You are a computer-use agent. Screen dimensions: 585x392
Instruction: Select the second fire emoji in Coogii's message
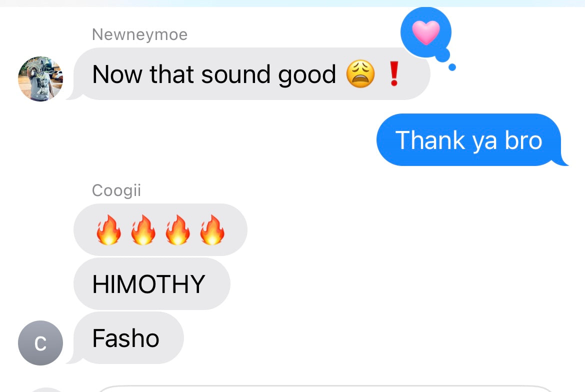coord(143,230)
